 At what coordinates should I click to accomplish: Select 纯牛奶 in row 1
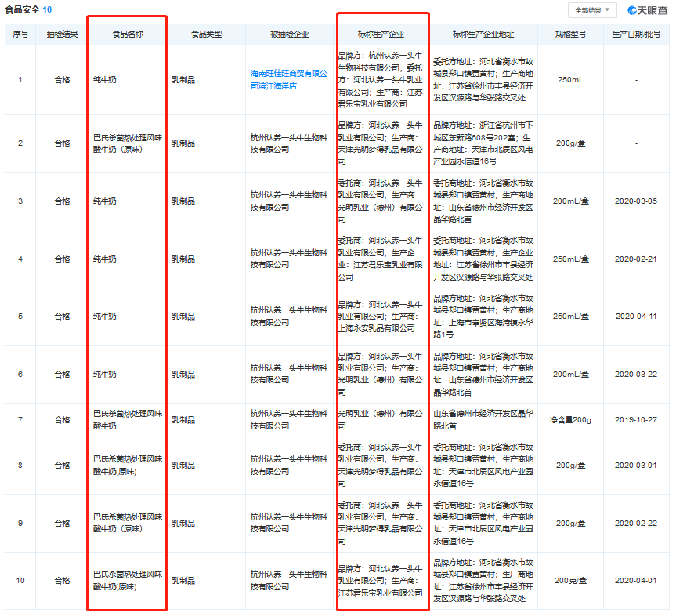tap(105, 80)
